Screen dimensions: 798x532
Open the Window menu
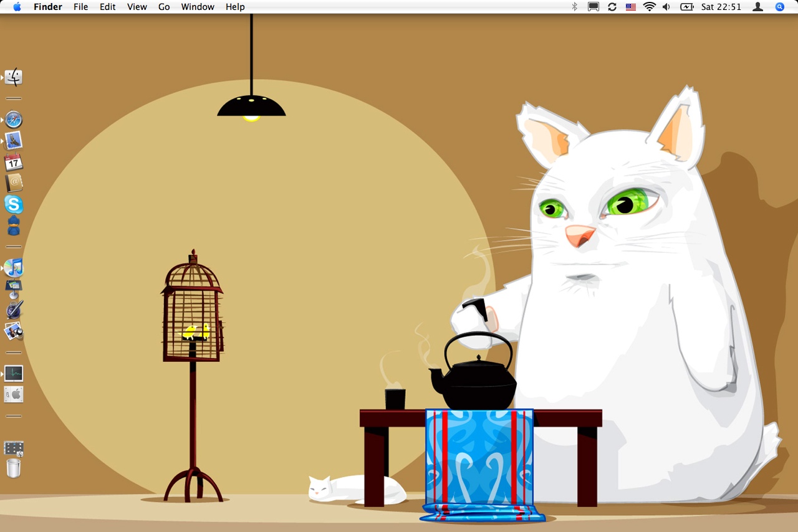(x=198, y=7)
